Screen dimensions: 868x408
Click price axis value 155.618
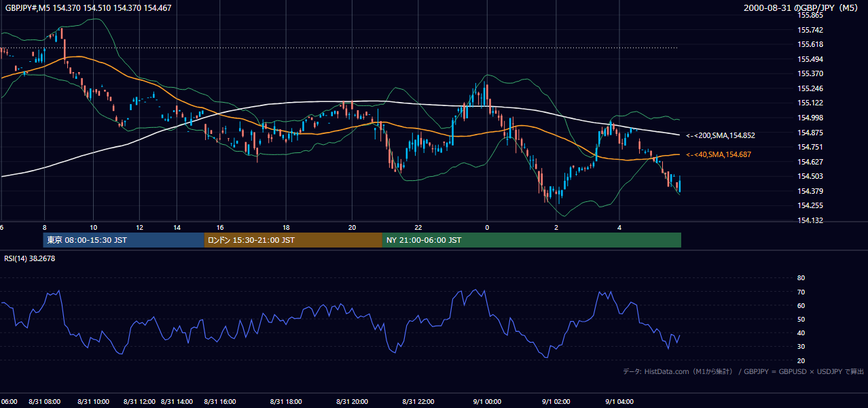coord(810,44)
